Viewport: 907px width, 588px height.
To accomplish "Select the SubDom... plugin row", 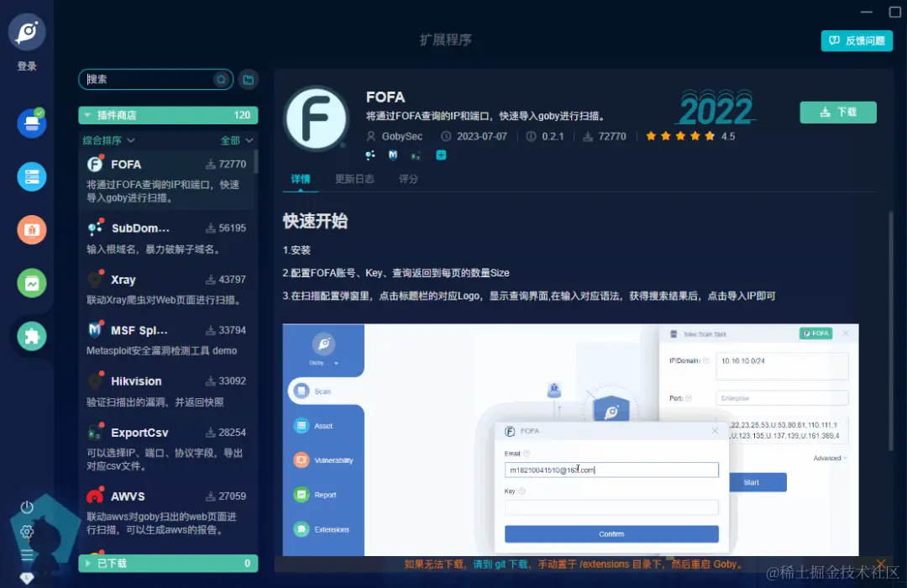I will click(x=166, y=238).
